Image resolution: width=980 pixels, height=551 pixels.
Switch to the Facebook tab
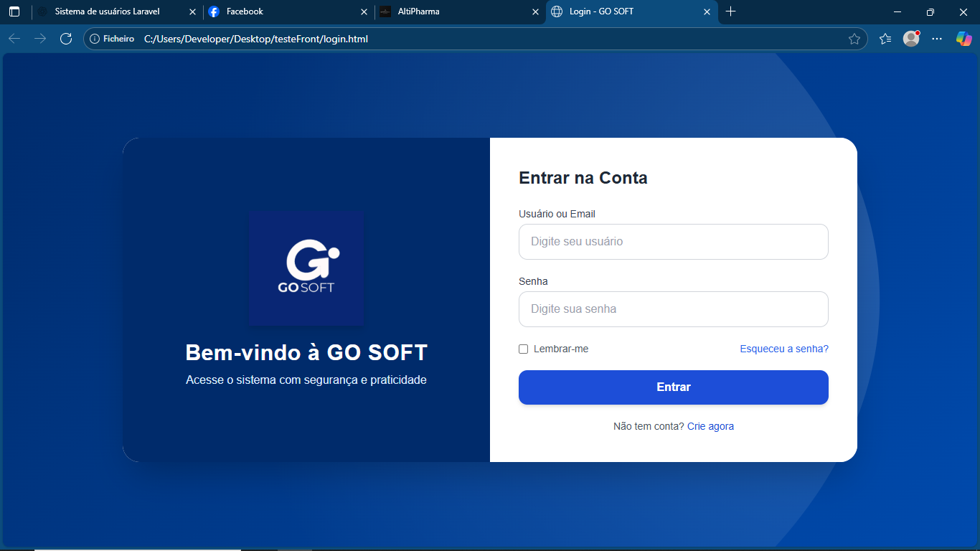click(288, 11)
